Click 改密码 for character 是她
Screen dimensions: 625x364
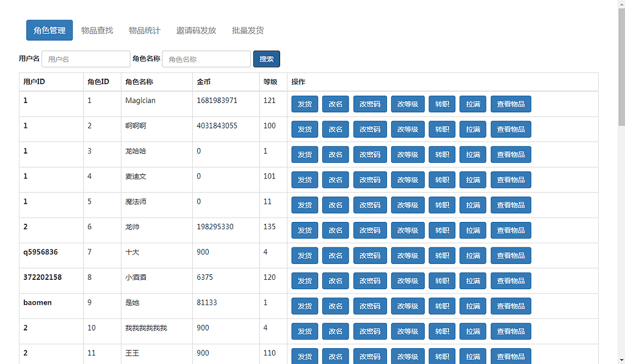click(x=370, y=307)
